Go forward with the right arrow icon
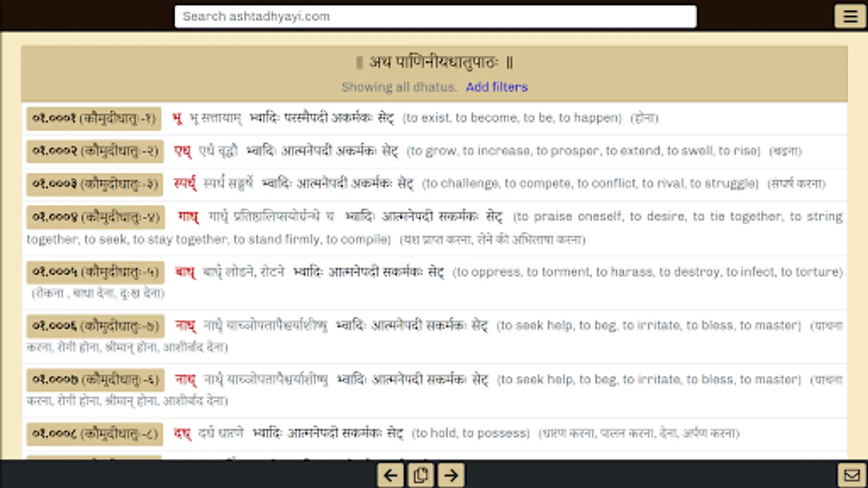This screenshot has width=868, height=488. coord(450,475)
